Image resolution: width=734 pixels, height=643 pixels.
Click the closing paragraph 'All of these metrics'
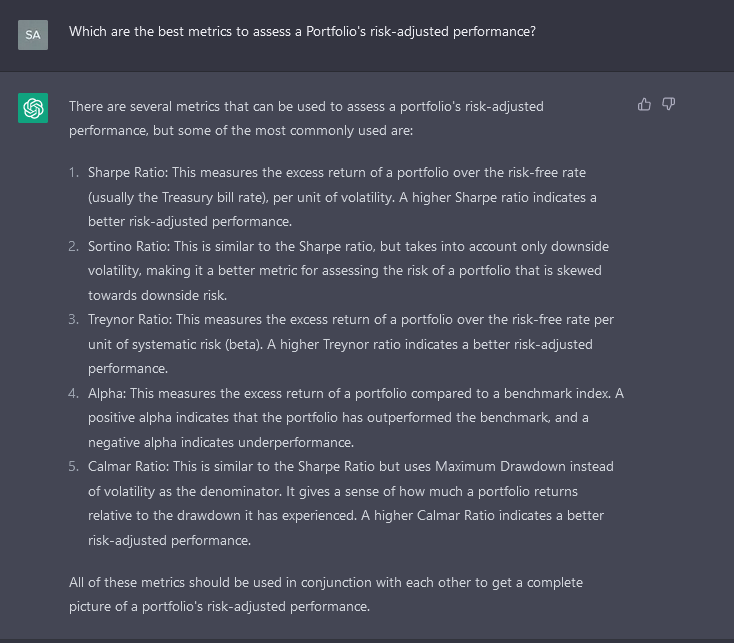[326, 594]
